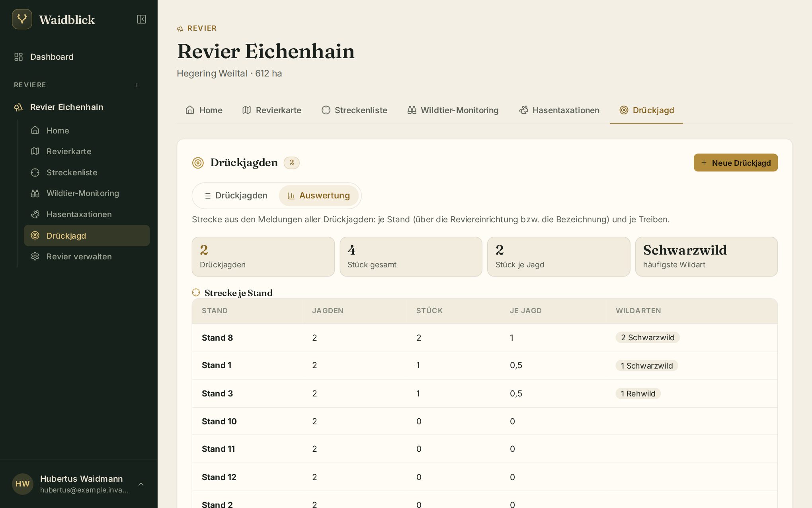The image size is (812, 508).
Task: Click the 1 Rehwild badge
Action: [638, 394]
